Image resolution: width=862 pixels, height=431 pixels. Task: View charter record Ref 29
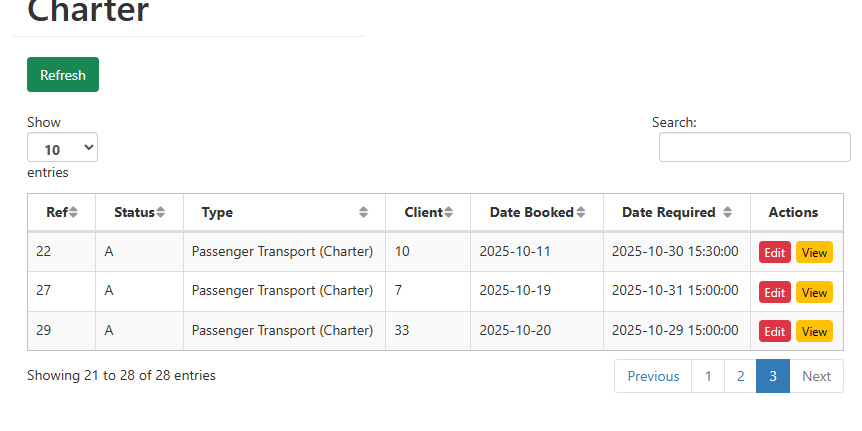(x=814, y=331)
